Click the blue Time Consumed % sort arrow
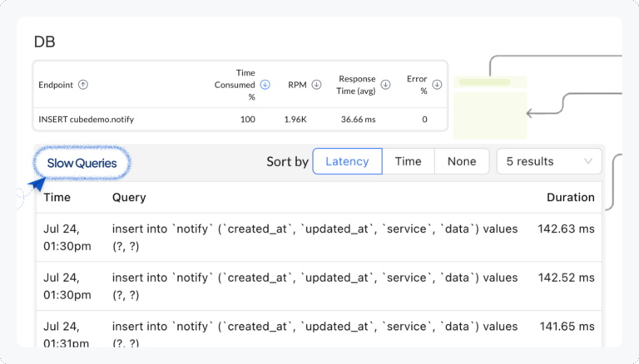Image resolution: width=639 pixels, height=364 pixels. tap(265, 84)
